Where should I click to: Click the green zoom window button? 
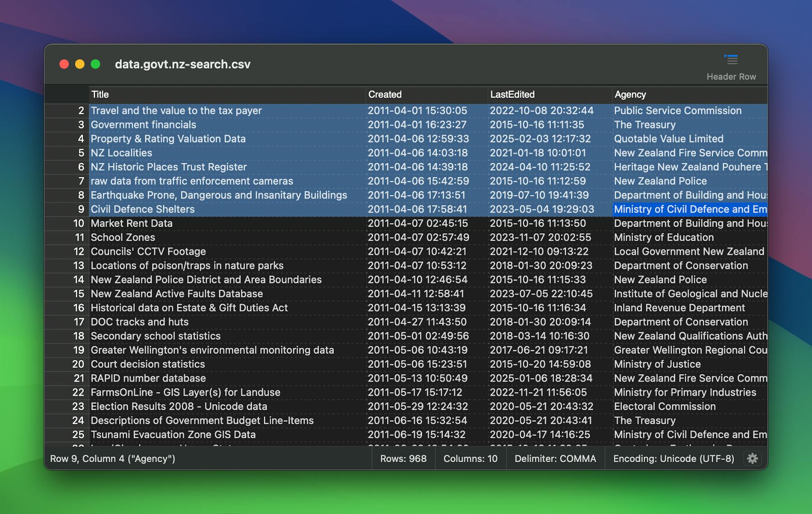tap(96, 64)
